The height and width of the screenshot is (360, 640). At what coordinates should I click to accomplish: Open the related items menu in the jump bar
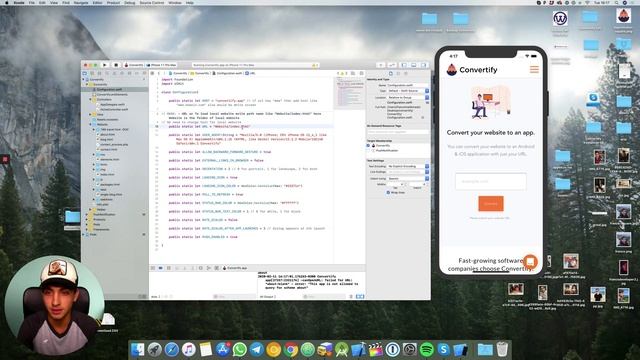[153, 73]
